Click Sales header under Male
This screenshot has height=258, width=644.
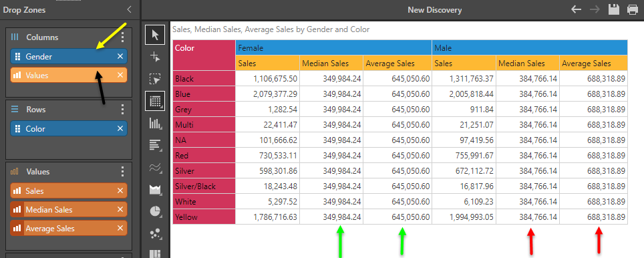[x=464, y=63]
